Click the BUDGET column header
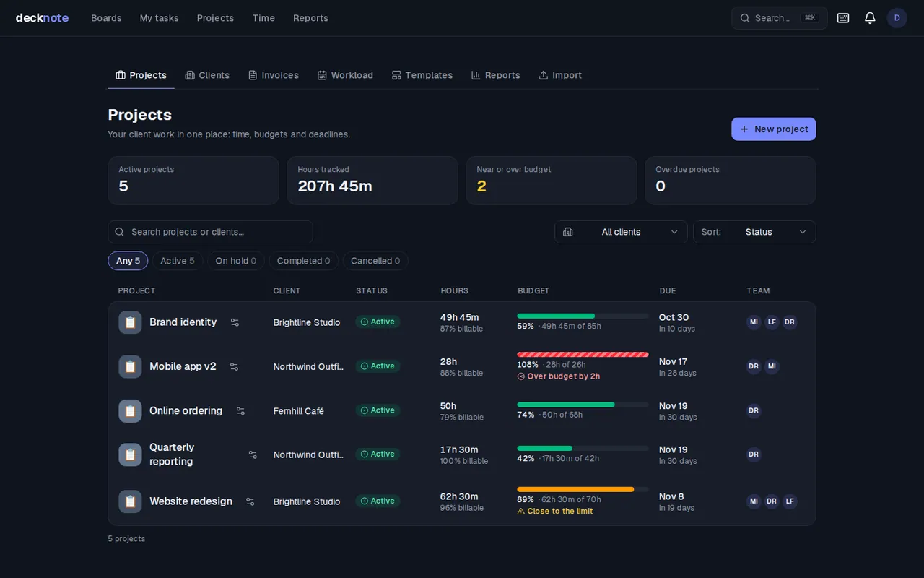The width and height of the screenshot is (924, 578). (x=533, y=291)
